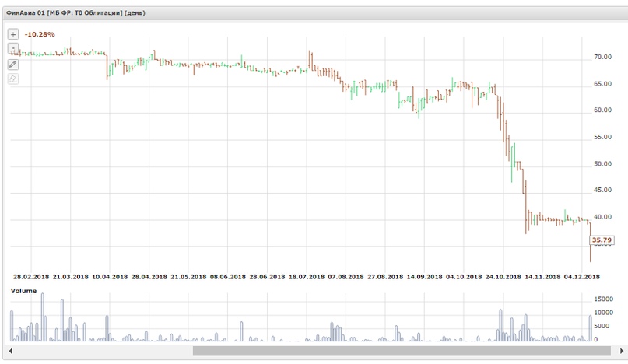Click the plus zoom-in button
This screenshot has width=628, height=364.
tap(12, 35)
